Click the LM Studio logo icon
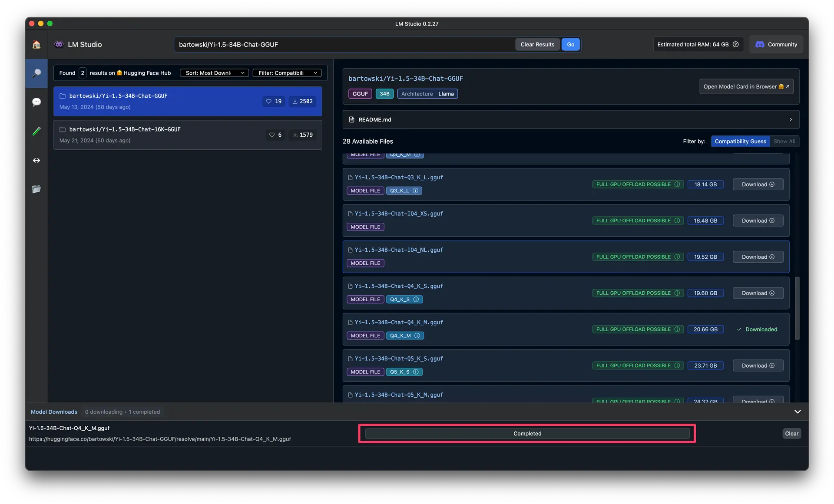This screenshot has height=504, width=834. click(x=59, y=44)
